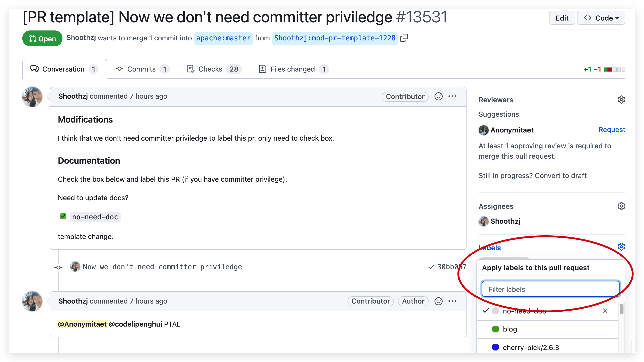Open options menu on first comment
This screenshot has width=644, height=362.
coord(452,97)
